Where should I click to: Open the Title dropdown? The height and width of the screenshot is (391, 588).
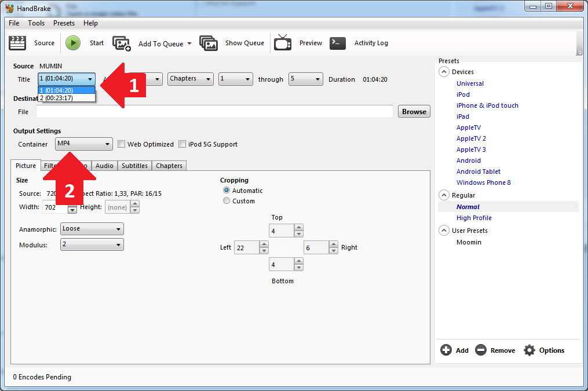tap(67, 79)
